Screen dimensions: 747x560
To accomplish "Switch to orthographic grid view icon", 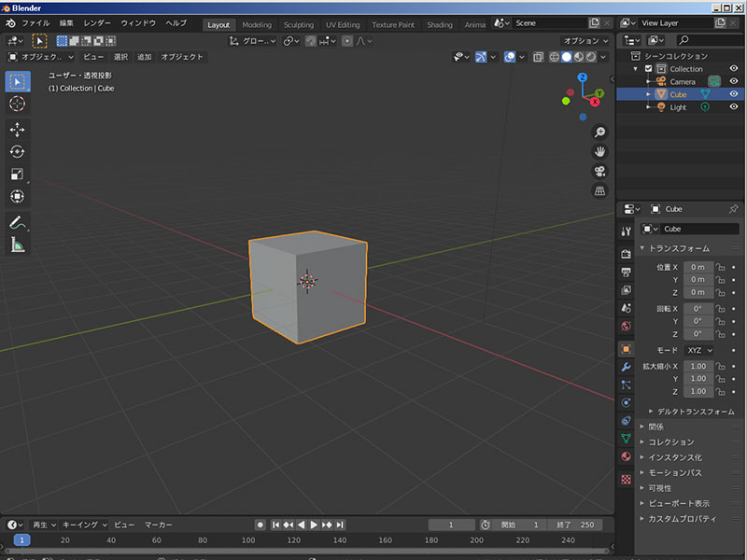I will point(600,191).
